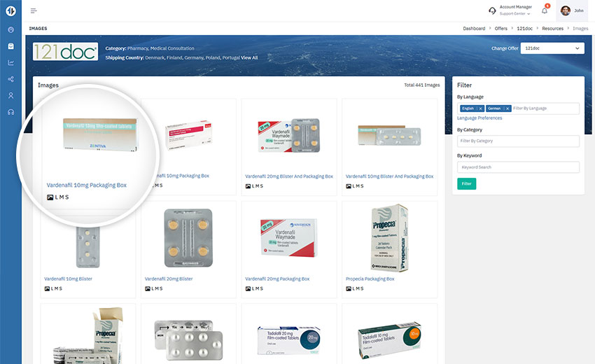Focus the Keyword Search field
The width and height of the screenshot is (595, 364).
[x=518, y=167]
